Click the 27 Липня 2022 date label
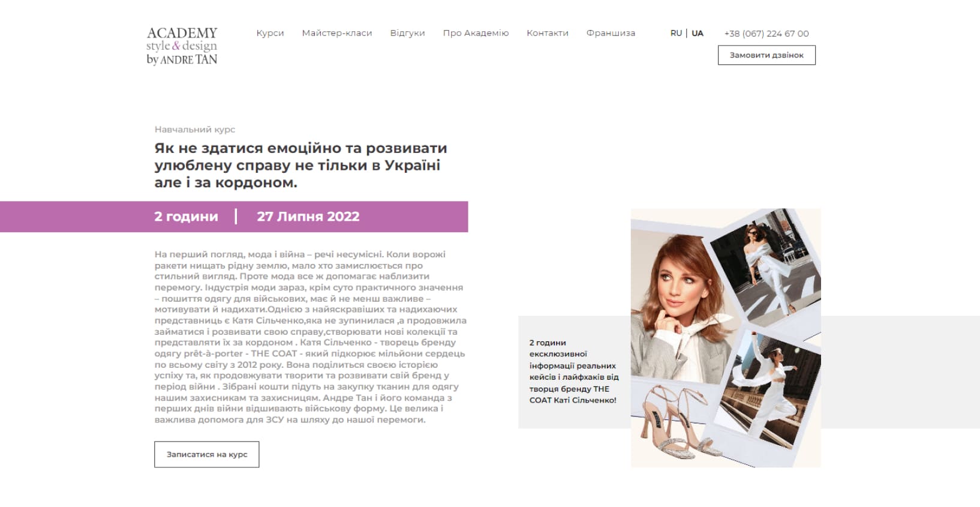This screenshot has width=980, height=507. pyautogui.click(x=308, y=217)
